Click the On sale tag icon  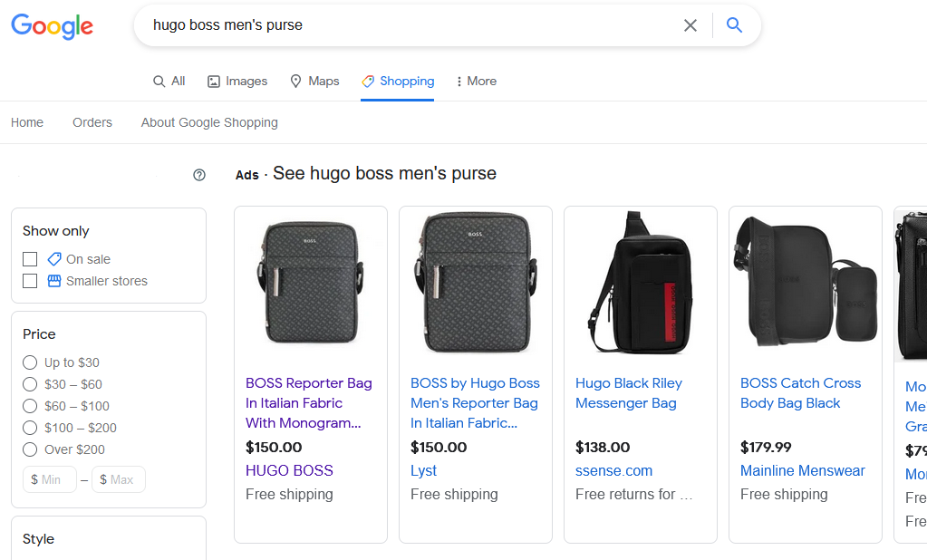(54, 259)
